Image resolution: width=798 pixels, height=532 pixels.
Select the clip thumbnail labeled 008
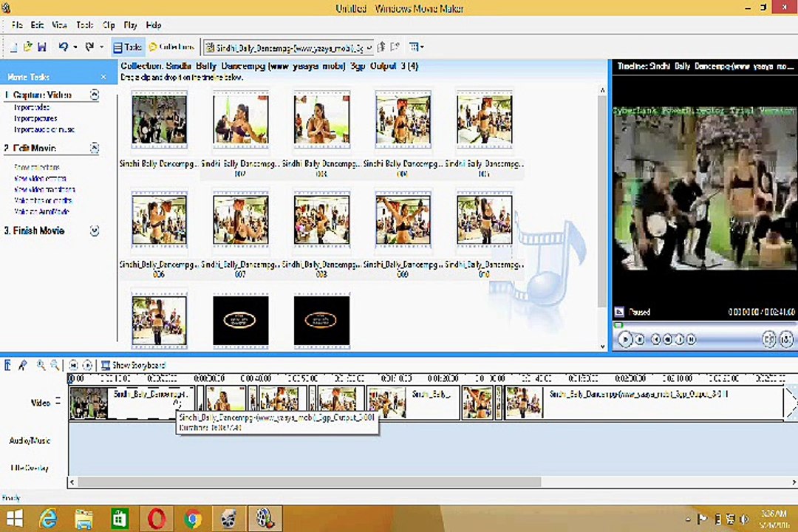pos(321,220)
